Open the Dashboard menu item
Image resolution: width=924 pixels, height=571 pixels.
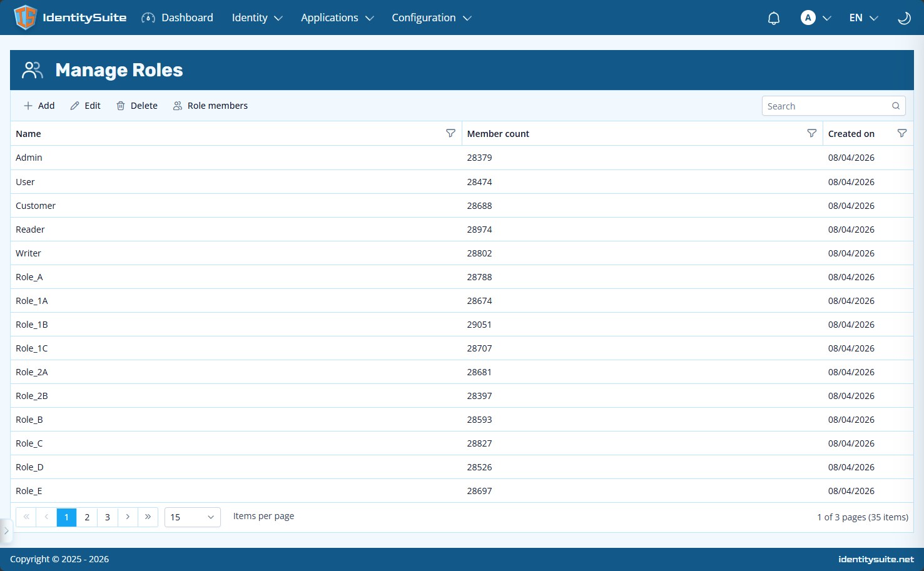178,18
